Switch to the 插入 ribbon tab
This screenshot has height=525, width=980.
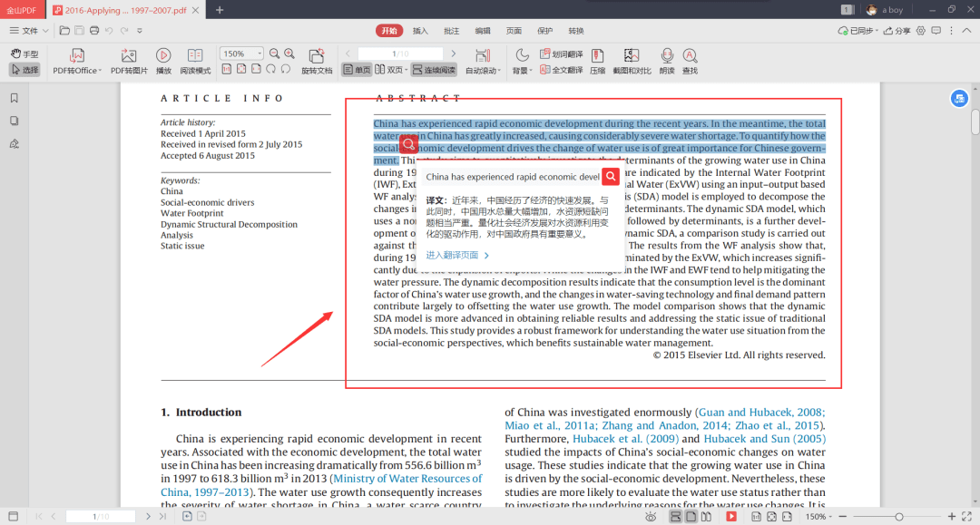(420, 31)
